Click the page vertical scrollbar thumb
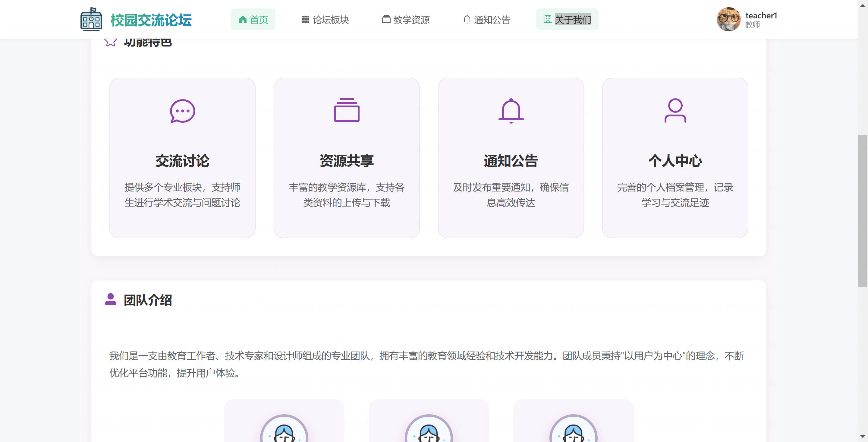The width and height of the screenshot is (868, 442). [x=863, y=211]
